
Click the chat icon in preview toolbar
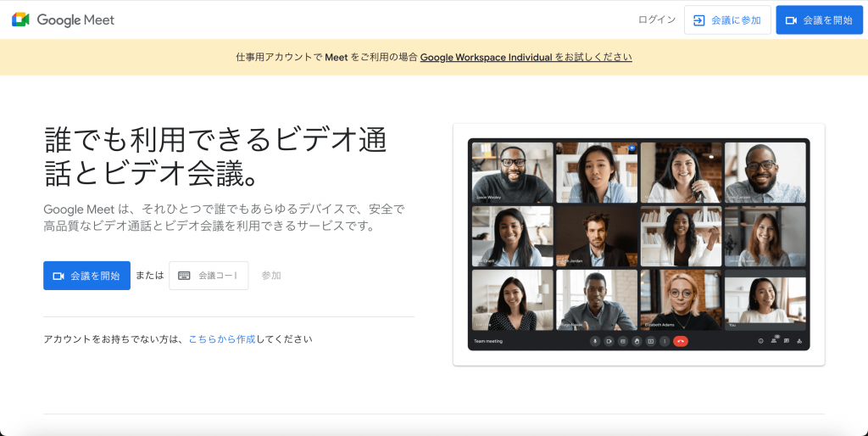[787, 341]
